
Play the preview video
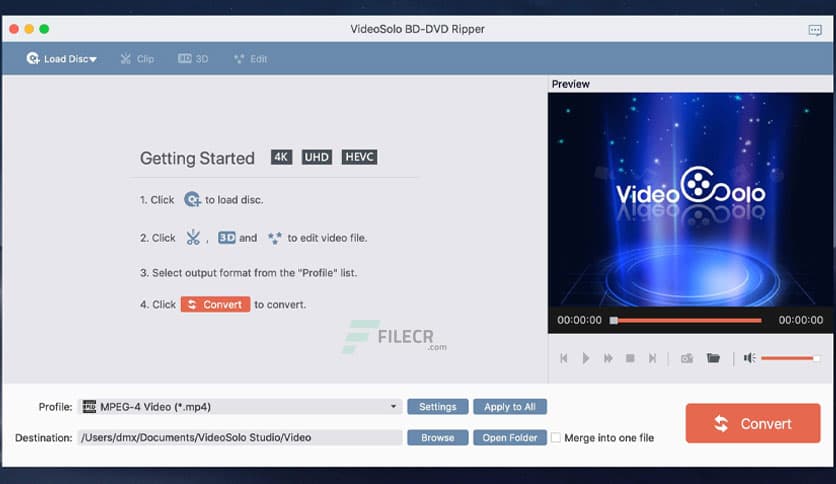click(585, 358)
